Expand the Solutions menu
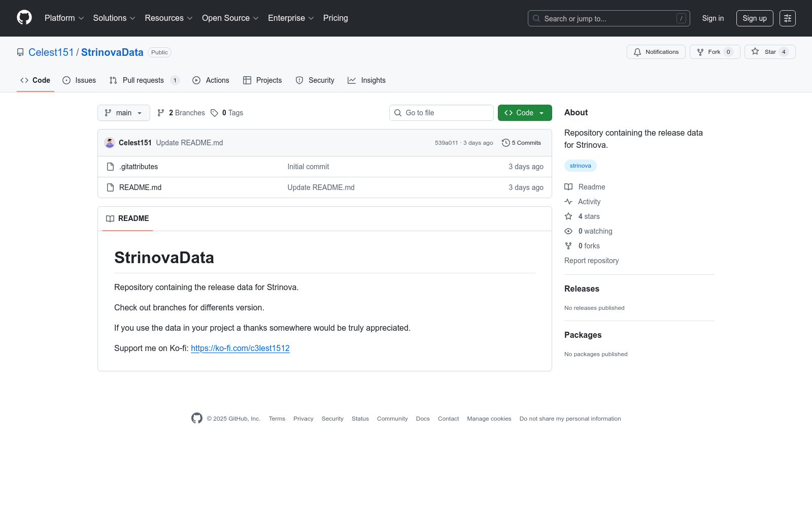The width and height of the screenshot is (812, 508). (x=114, y=18)
